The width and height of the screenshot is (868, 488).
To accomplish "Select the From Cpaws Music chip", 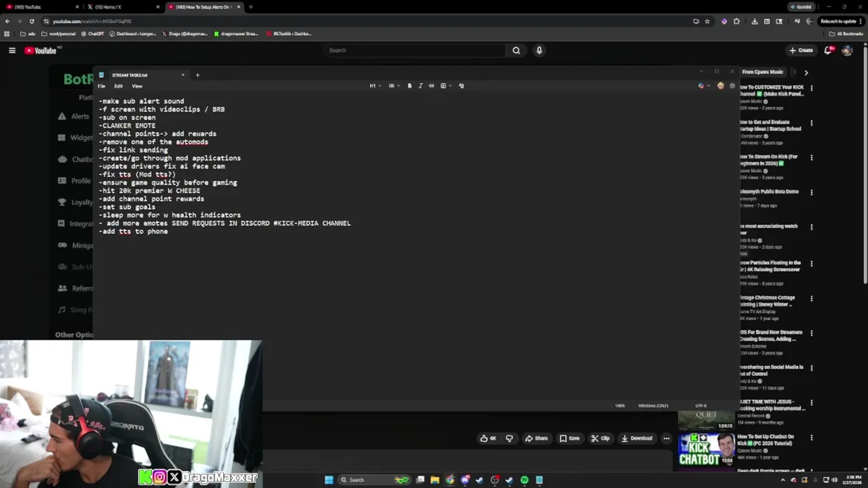I will coord(762,72).
